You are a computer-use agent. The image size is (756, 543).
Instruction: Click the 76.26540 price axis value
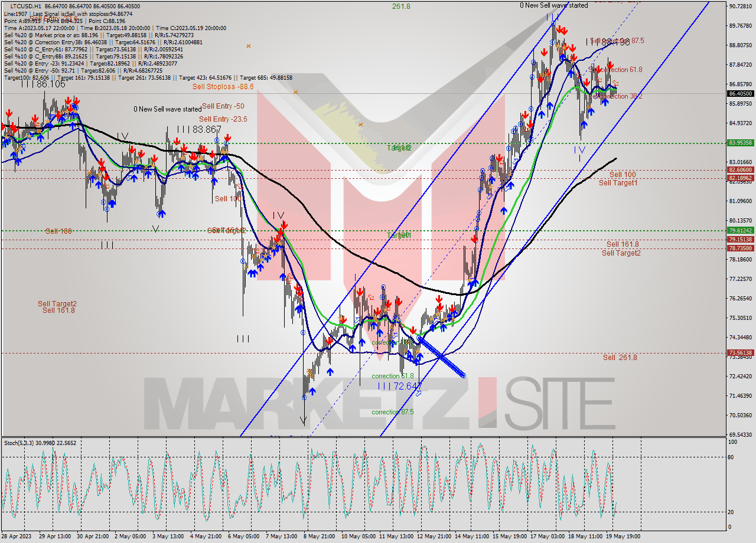coord(741,298)
